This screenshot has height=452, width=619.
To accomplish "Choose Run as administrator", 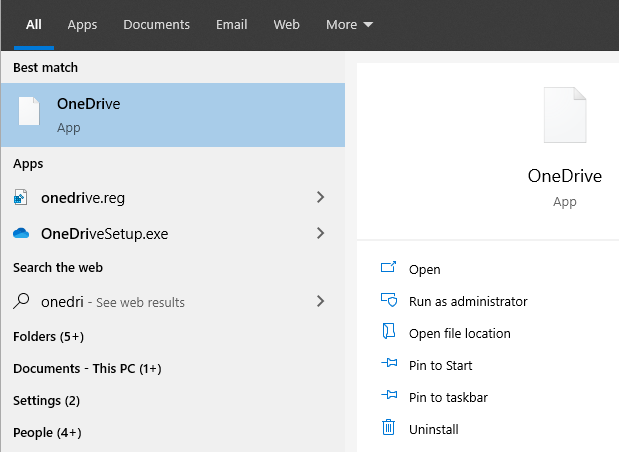I will (x=468, y=302).
